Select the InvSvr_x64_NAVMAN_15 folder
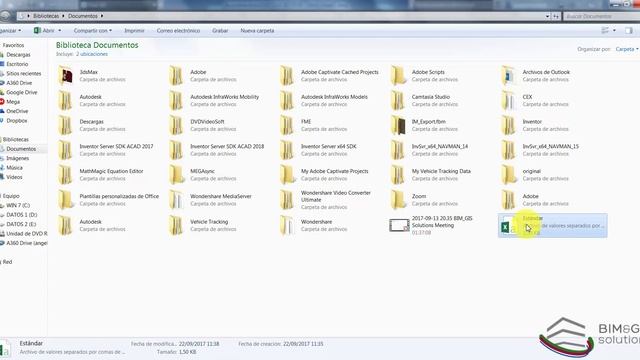The width and height of the screenshot is (640, 360). [540, 150]
